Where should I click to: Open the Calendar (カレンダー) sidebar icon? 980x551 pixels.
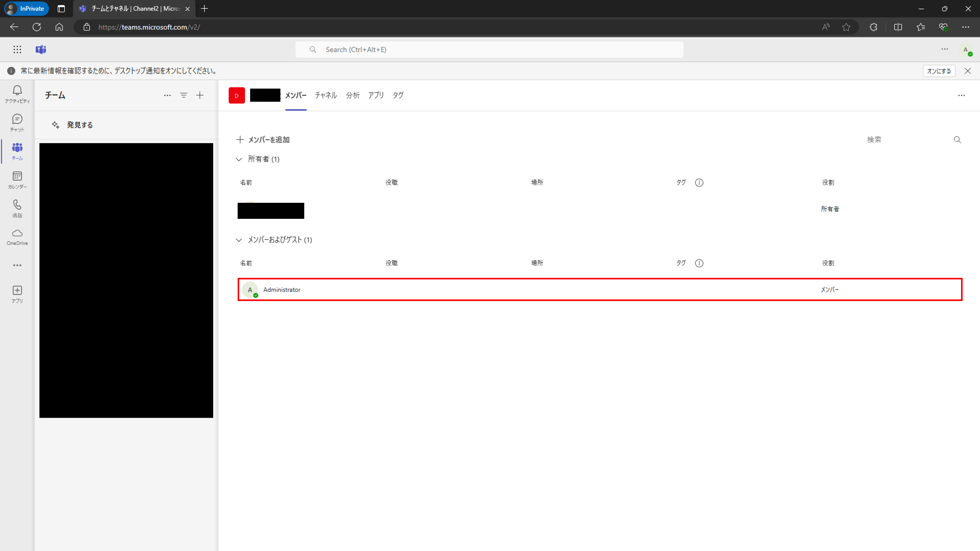click(x=17, y=180)
